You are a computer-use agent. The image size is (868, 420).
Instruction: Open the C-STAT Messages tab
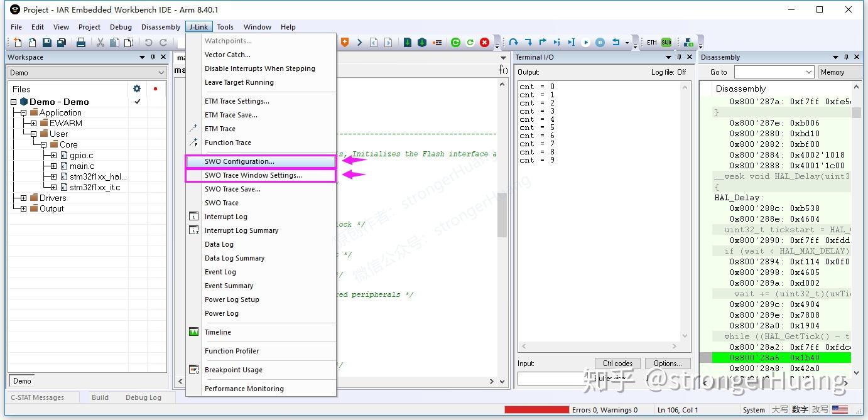coord(38,397)
